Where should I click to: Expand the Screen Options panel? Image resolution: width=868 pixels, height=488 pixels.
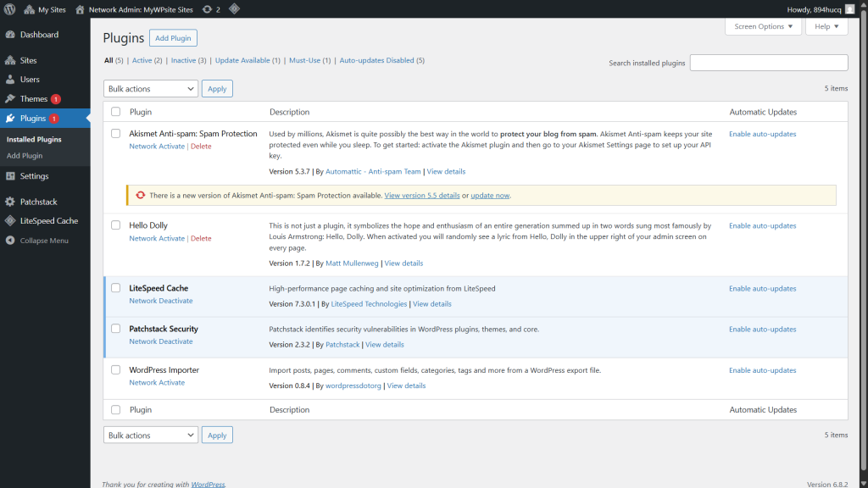coord(763,26)
